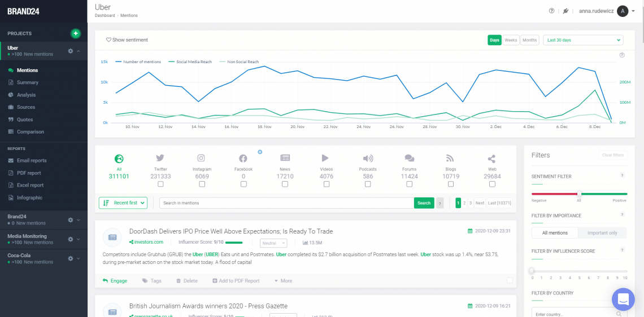Click the Search in mentions field
644x317 pixels.
tap(286, 203)
